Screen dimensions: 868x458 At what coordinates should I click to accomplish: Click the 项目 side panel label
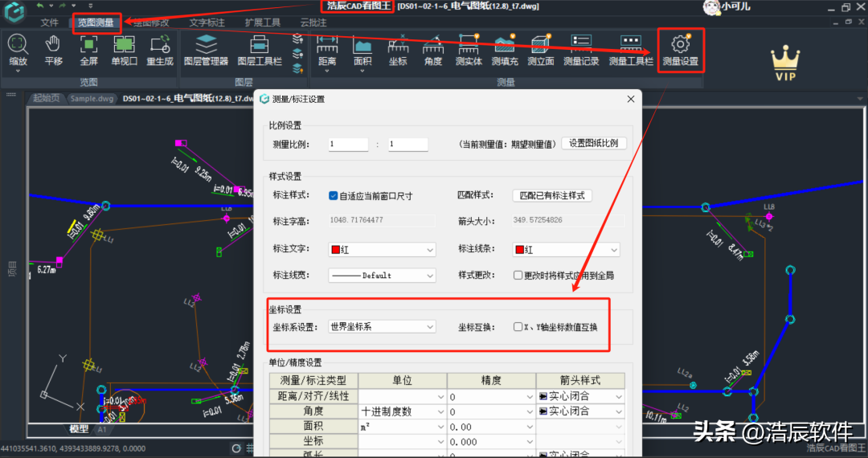coord(11,269)
